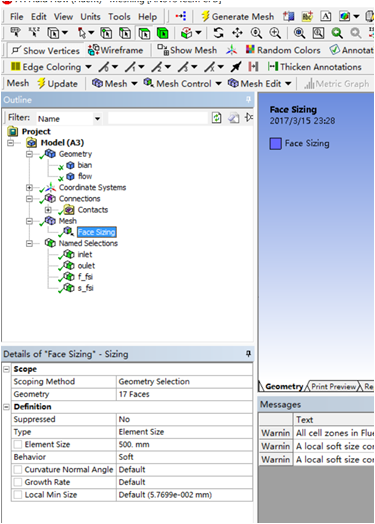The width and height of the screenshot is (375, 524).
Task: Select the f_fsi named selection
Action: (85, 277)
